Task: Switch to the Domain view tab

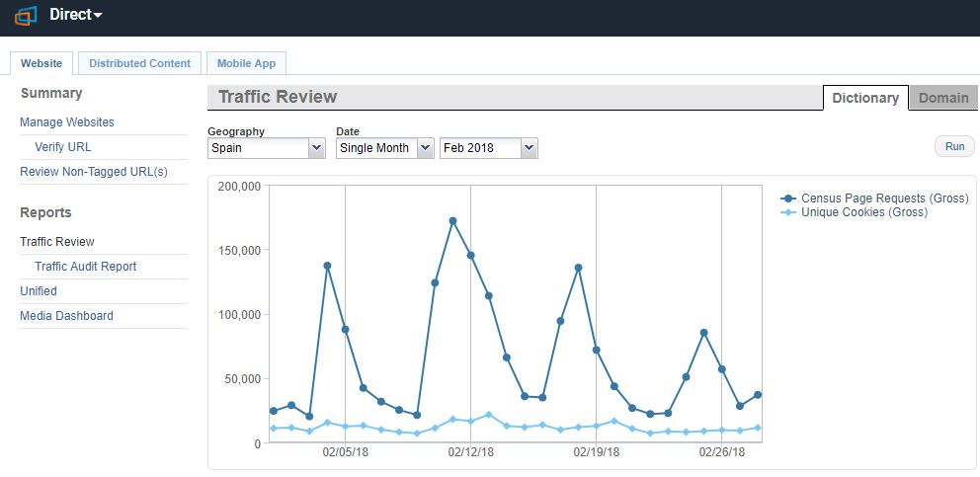Action: point(943,98)
